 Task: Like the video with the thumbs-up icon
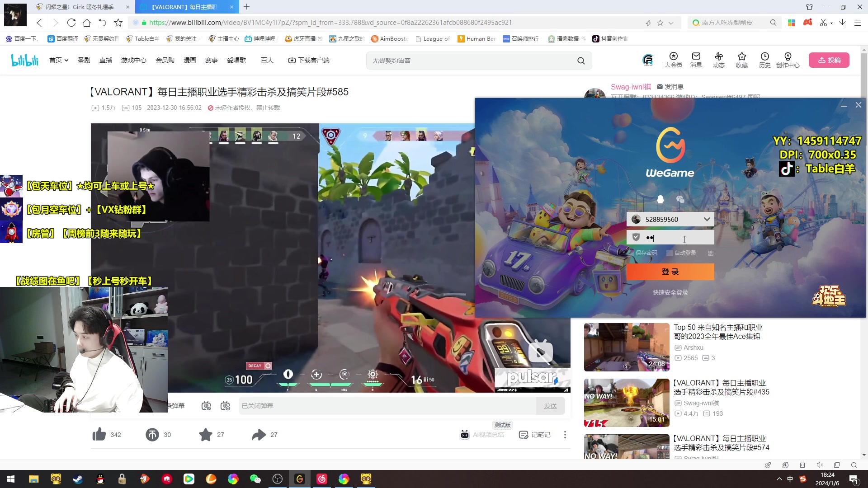(x=99, y=434)
